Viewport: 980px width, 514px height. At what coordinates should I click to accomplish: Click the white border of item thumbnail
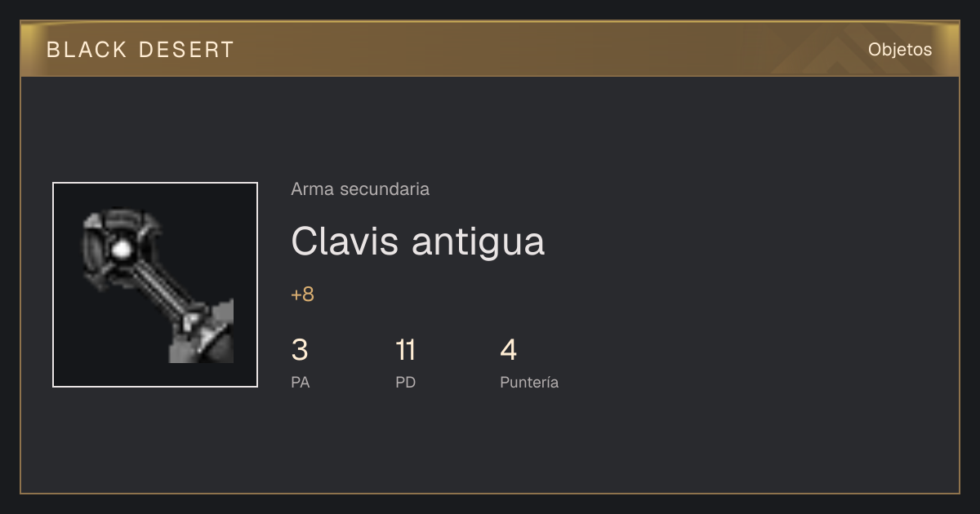pyautogui.click(x=54, y=285)
